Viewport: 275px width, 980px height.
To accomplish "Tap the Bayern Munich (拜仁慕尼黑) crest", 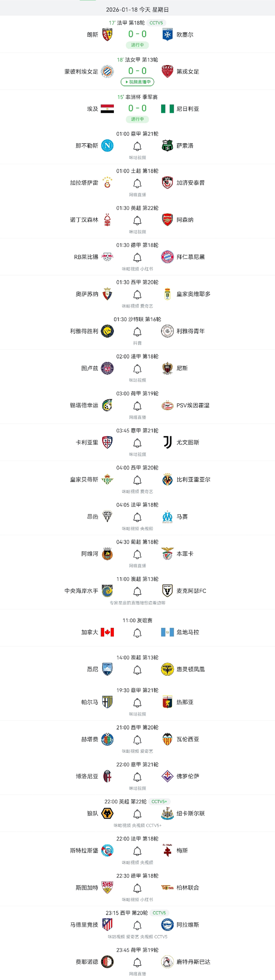I will coord(167,257).
